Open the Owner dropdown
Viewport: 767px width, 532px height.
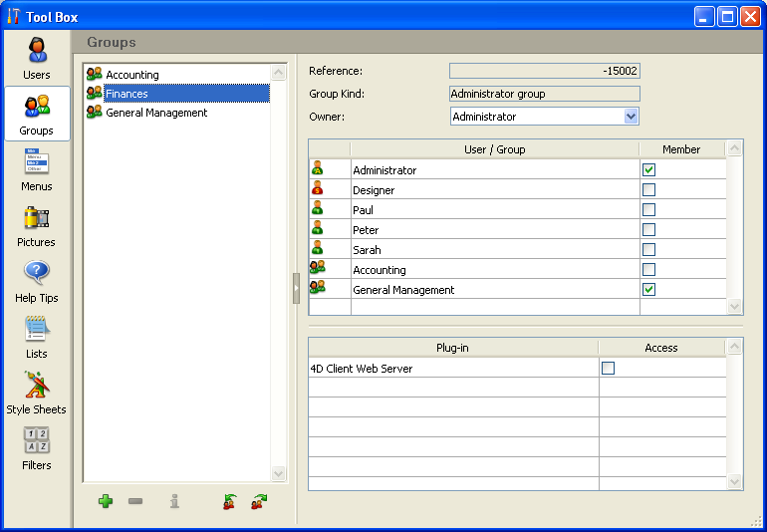(631, 117)
